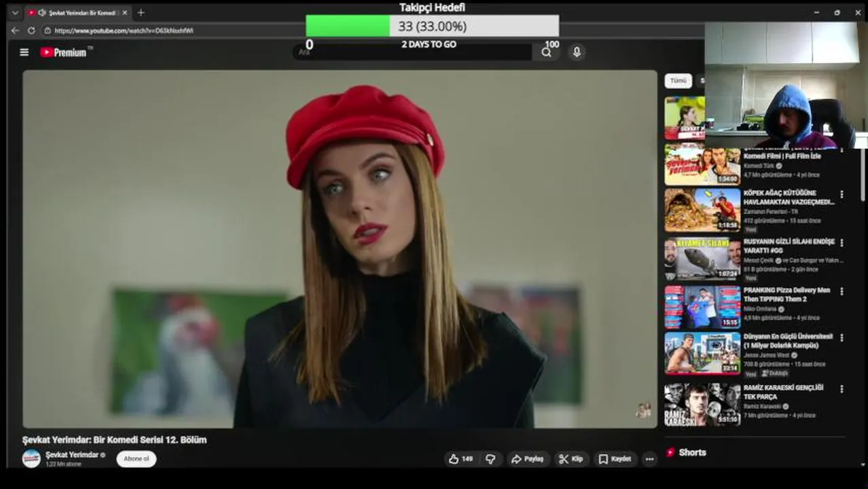868x489 pixels.
Task: Click the Takipçi Hedefi green progress bar
Action: tap(348, 26)
